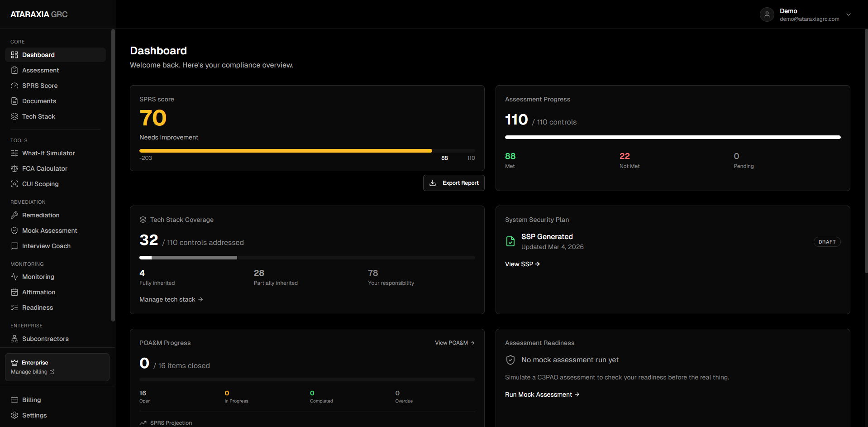Click the red 22 Not Met count

pos(625,156)
